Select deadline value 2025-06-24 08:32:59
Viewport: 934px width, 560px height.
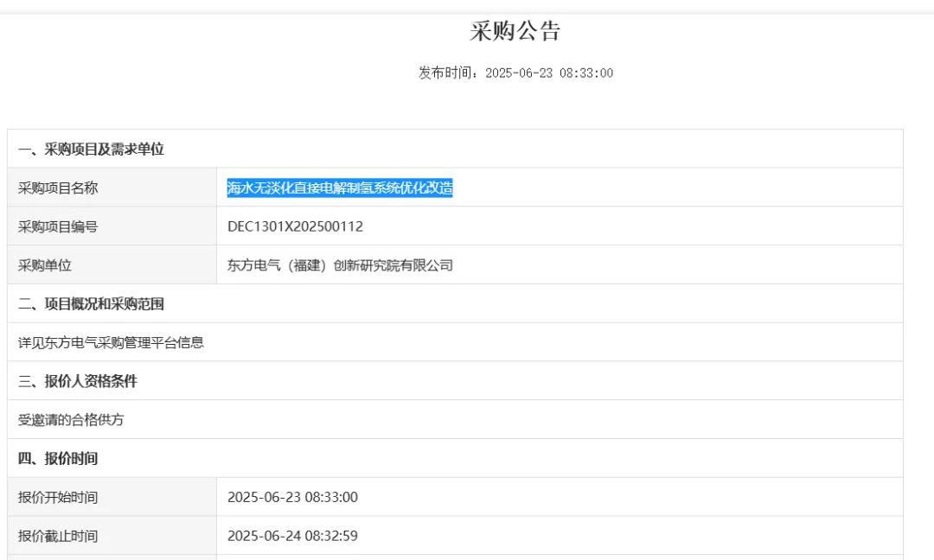click(292, 536)
